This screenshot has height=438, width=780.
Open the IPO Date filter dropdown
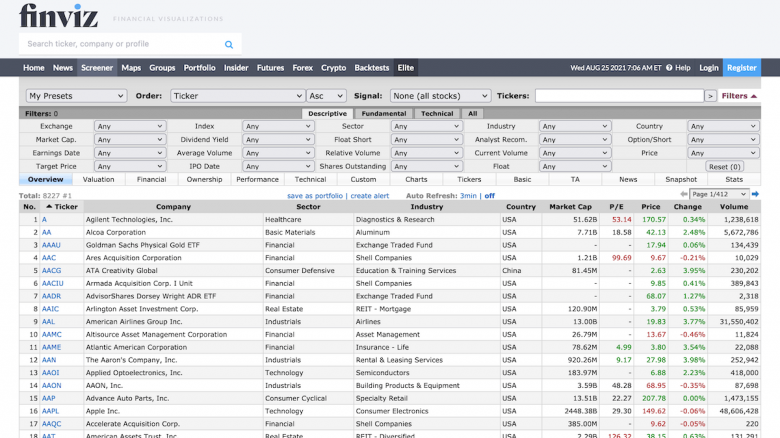point(278,167)
